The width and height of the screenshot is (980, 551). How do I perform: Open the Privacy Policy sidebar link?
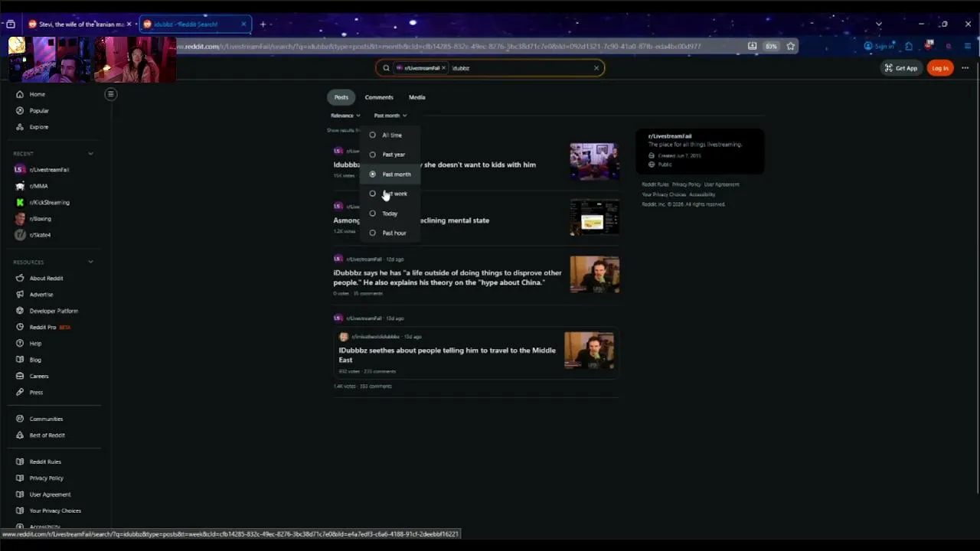[46, 478]
